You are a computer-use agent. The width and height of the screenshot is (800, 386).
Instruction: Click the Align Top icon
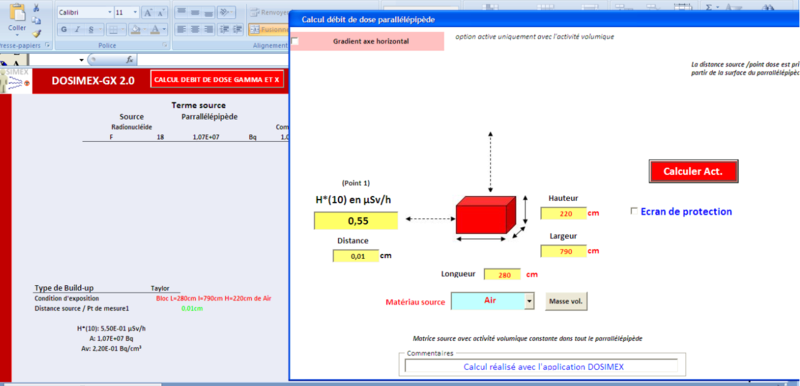(182, 12)
